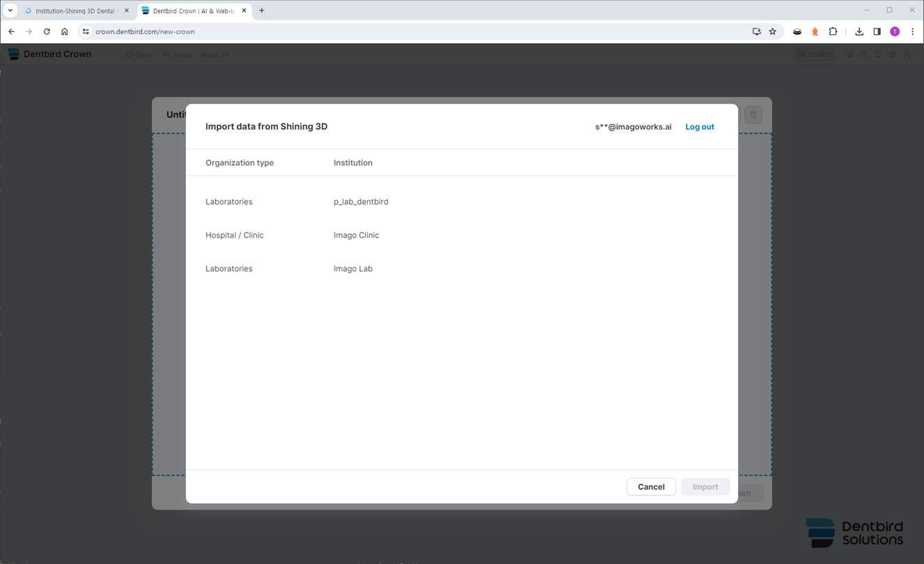Close the Dentbird Crown browser tab
924x564 pixels.
[244, 10]
